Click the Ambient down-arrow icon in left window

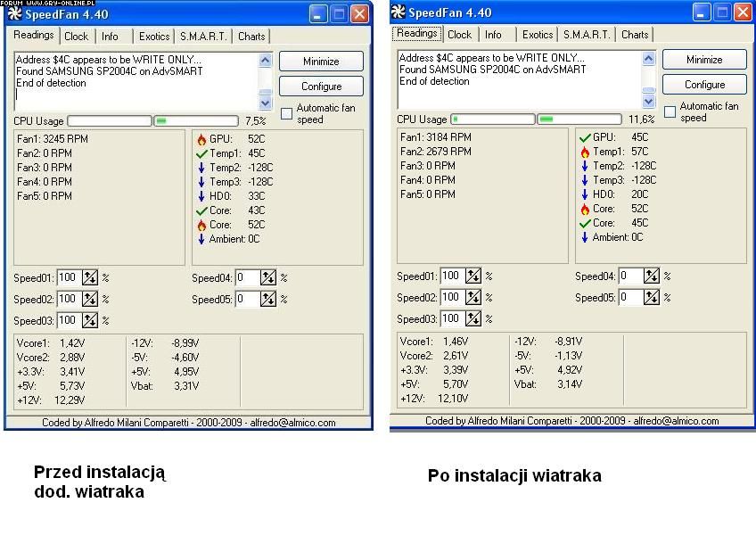point(201,239)
